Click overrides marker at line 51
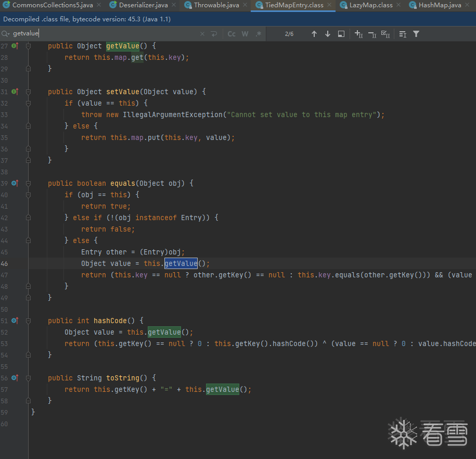Viewport: 476px width, 459px height. 15,321
